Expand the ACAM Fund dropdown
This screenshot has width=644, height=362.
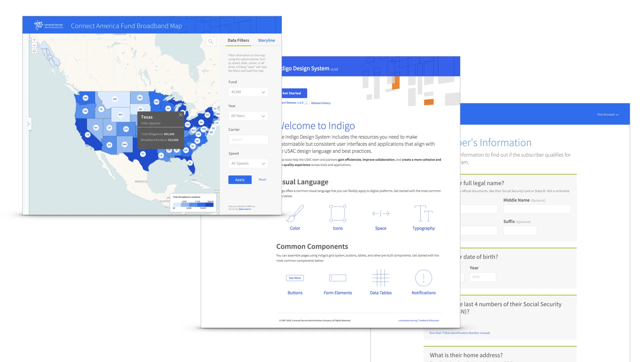click(248, 92)
